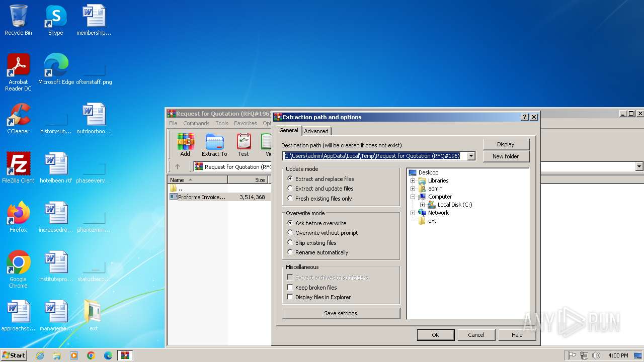Open the Recycle Bin desktop icon
This screenshot has width=644, height=362.
point(18,20)
